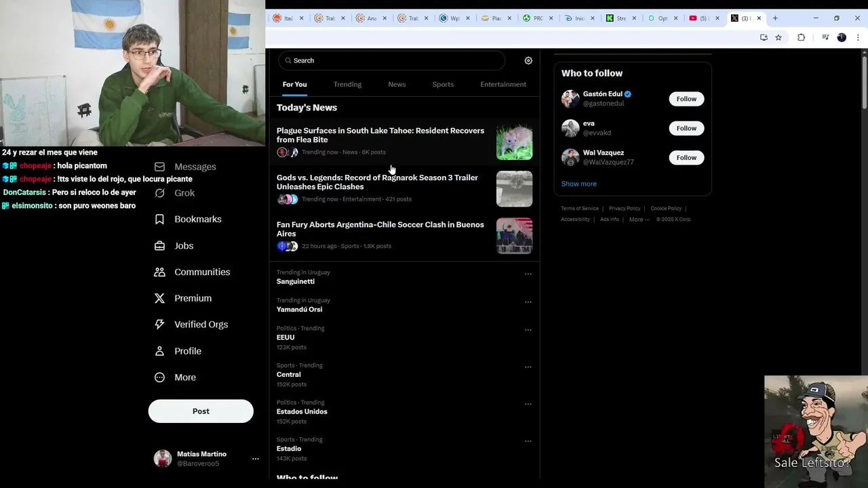Screen dimensions: 868x488
Task: Open the Messages envelope icon in sidebar
Action: click(x=159, y=167)
